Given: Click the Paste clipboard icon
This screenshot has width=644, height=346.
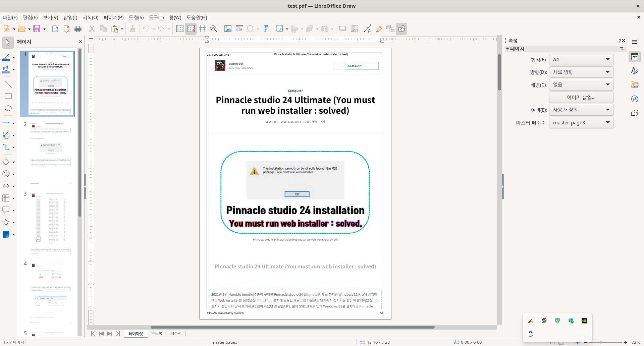Looking at the screenshot, I should pos(115,29).
